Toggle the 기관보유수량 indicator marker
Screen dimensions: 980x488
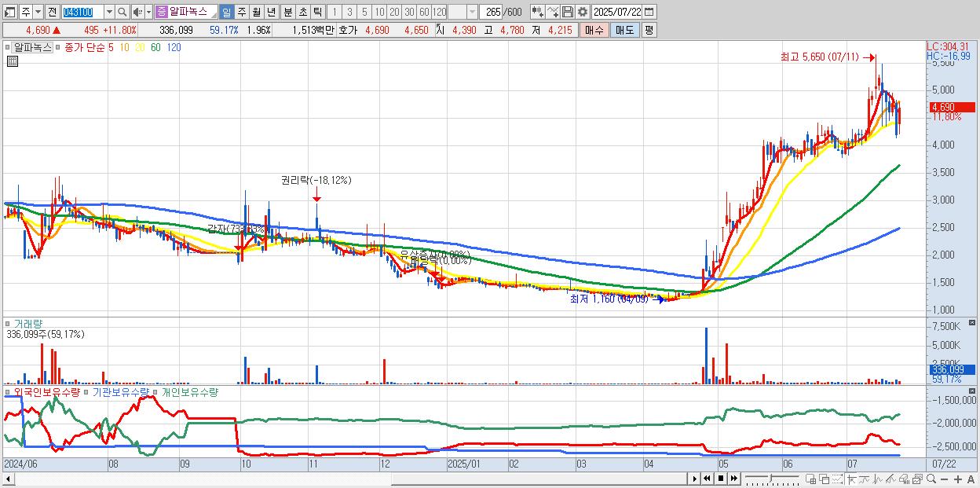[x=87, y=391]
